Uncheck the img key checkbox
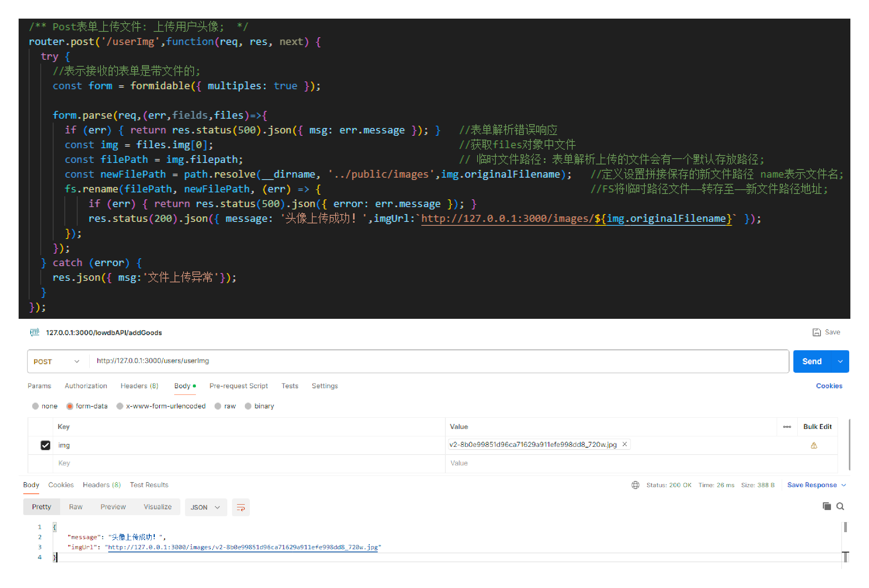Screen dimensions: 869x588 click(x=45, y=445)
